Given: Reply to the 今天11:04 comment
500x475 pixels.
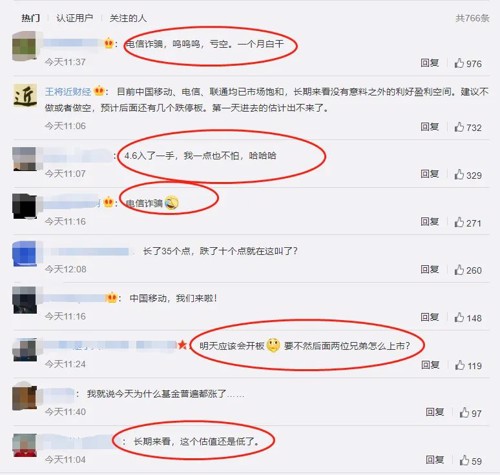Looking at the screenshot, I should 435,460.
